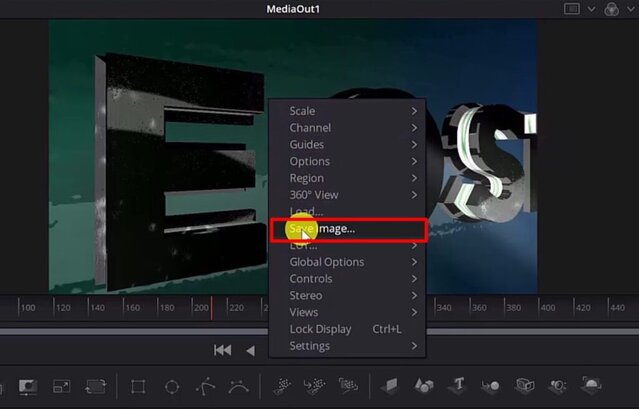Add a Text 3D node
The width and height of the screenshot is (639, 409).
pos(458,385)
